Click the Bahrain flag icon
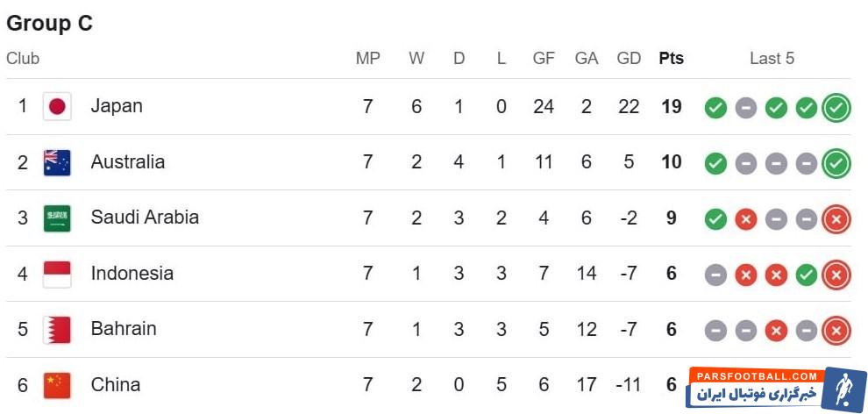Image resolution: width=868 pixels, height=414 pixels. (57, 330)
